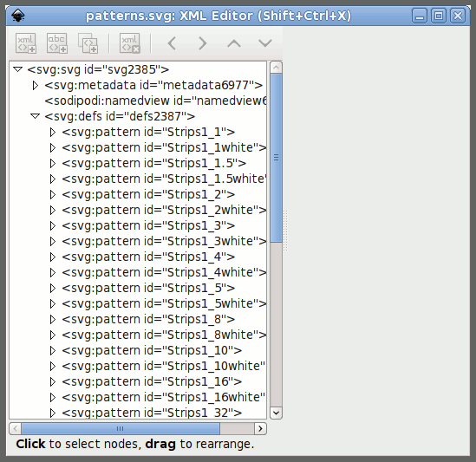Click the Raise node up arrow

(x=234, y=43)
